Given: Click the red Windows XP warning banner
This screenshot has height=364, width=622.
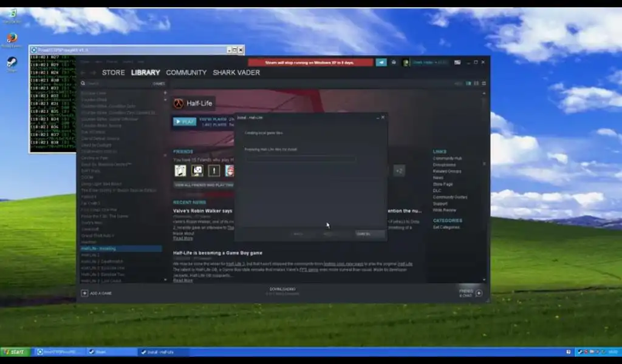Looking at the screenshot, I should (x=310, y=62).
